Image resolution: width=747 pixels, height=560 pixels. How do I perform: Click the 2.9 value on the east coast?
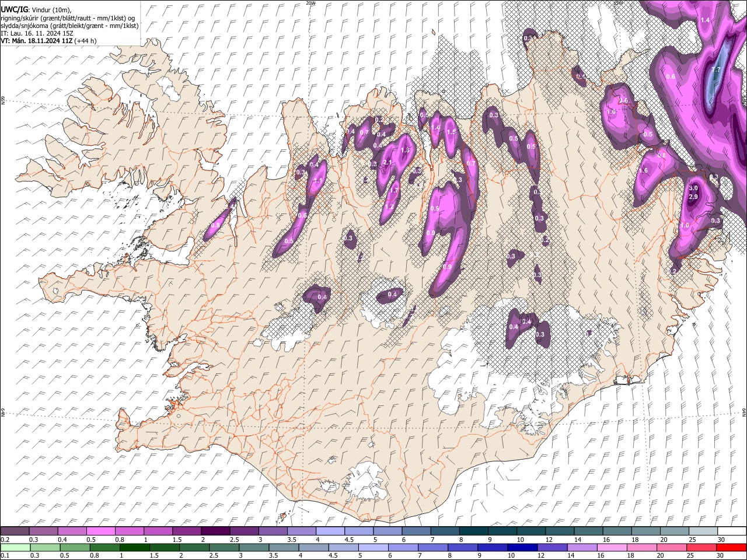pos(693,197)
